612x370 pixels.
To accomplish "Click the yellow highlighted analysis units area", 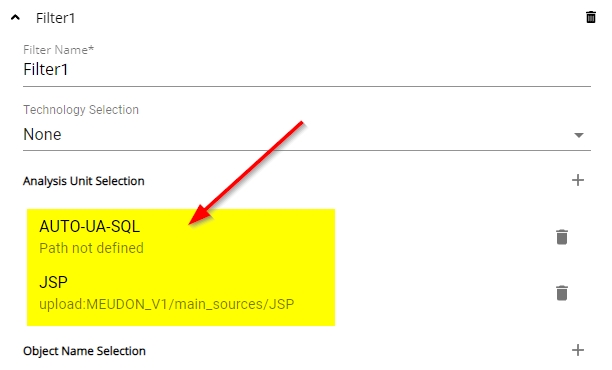I will coord(181,267).
